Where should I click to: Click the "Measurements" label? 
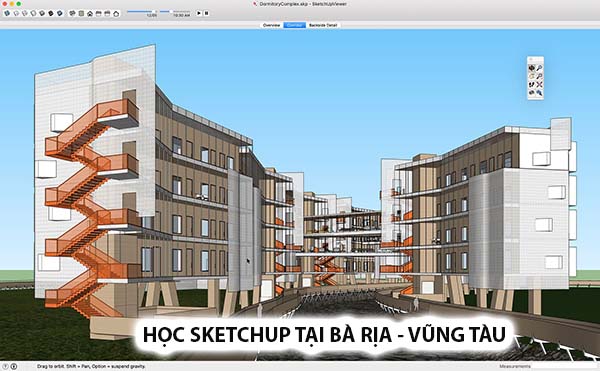click(x=515, y=366)
